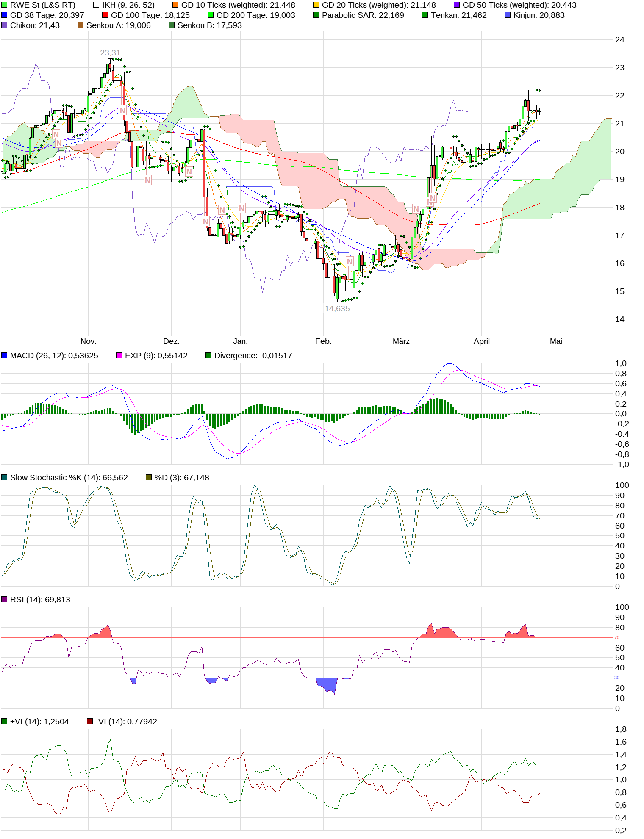Click the blue 30 RSI threshold label
The image size is (644, 839).
[617, 678]
